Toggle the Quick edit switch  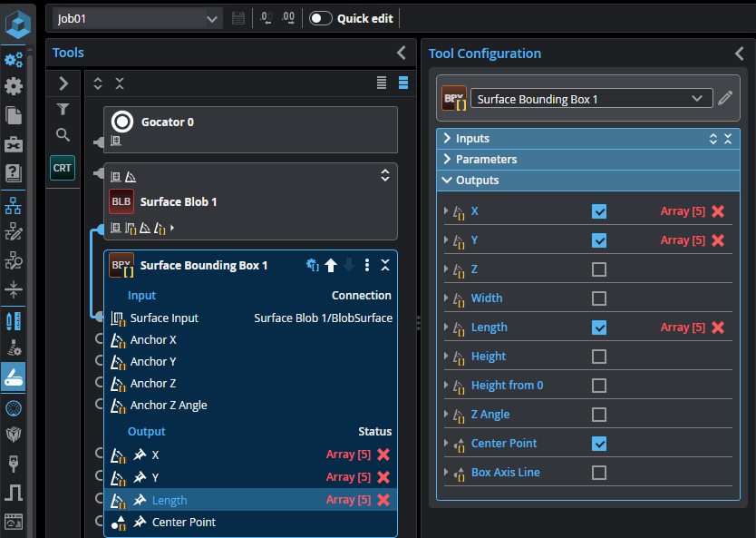321,18
